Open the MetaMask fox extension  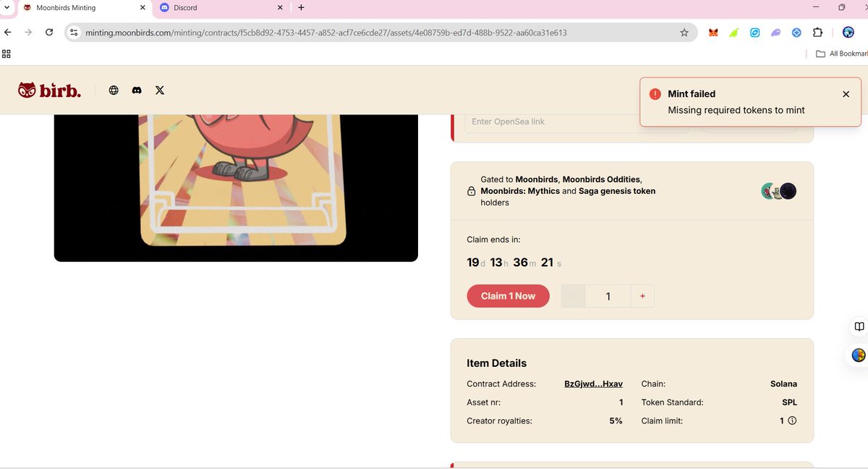point(713,33)
